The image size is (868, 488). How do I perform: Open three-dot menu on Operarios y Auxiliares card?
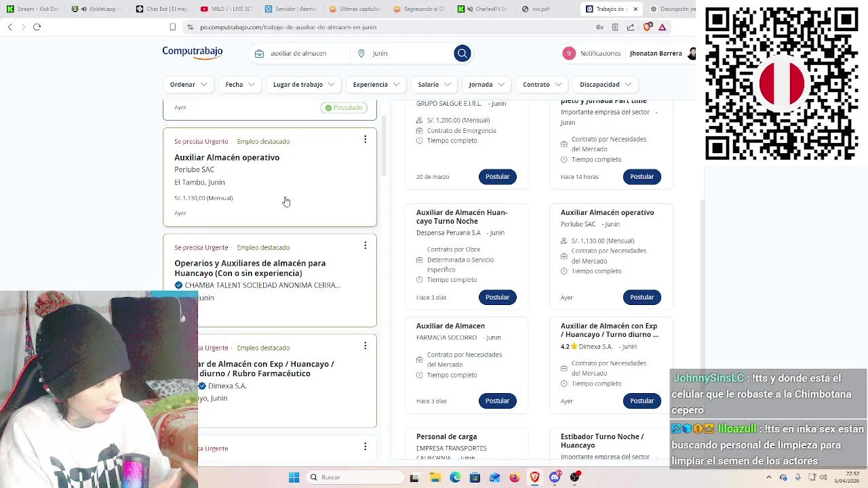365,245
